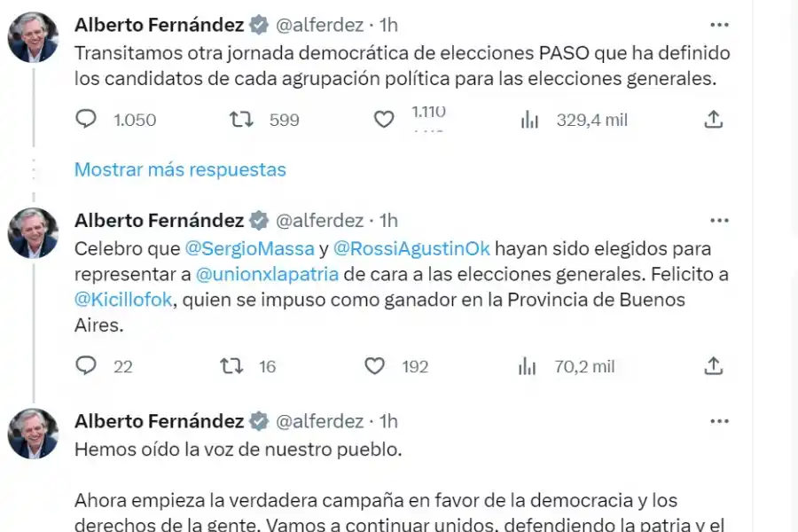Click the verified badge on the first tweet

(x=257, y=25)
